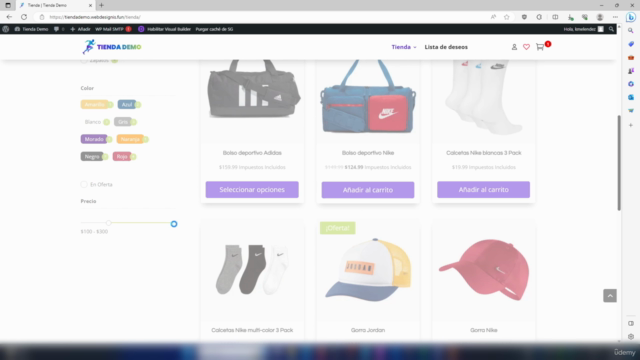This screenshot has height=360, width=640.
Task: Filter by Morado color
Action: pyautogui.click(x=94, y=139)
